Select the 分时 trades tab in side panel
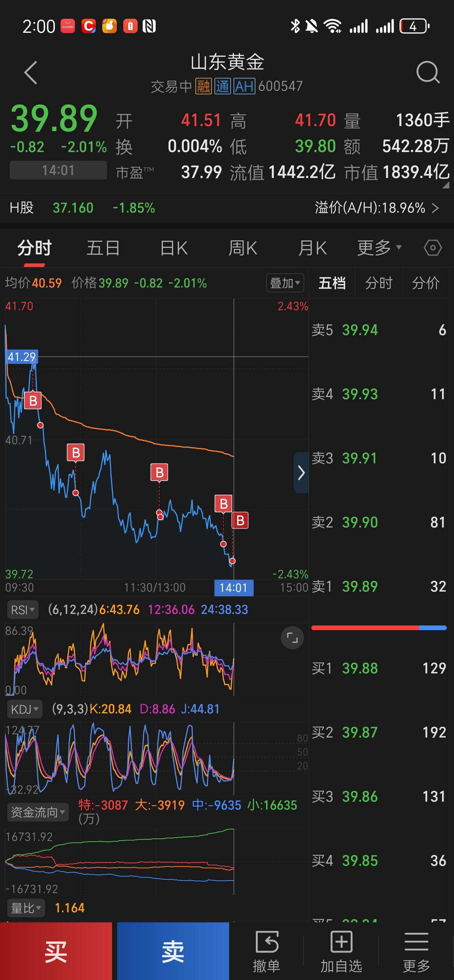Viewport: 454px width, 980px height. pos(379,283)
